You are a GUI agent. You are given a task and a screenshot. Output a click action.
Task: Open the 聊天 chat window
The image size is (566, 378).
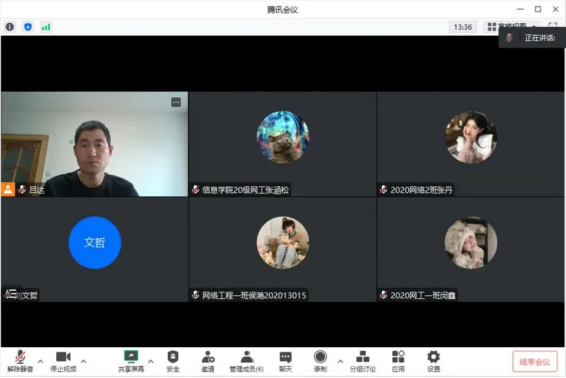[x=286, y=361]
